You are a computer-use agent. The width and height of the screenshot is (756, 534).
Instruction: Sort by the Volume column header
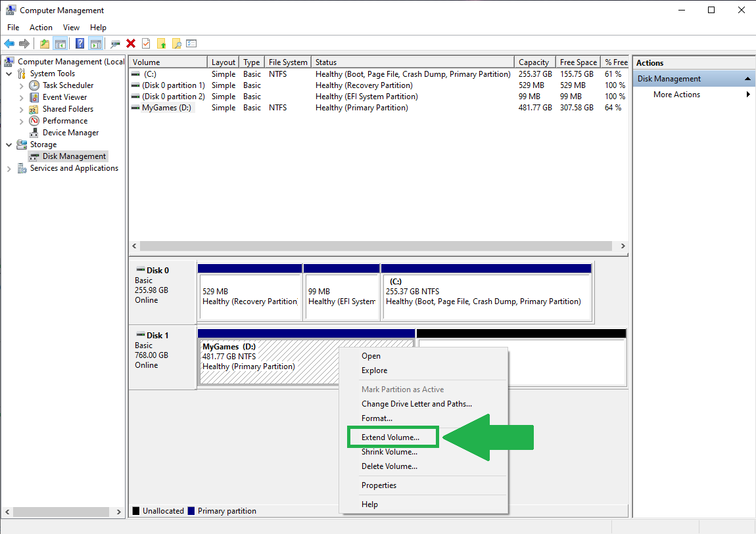coord(168,62)
